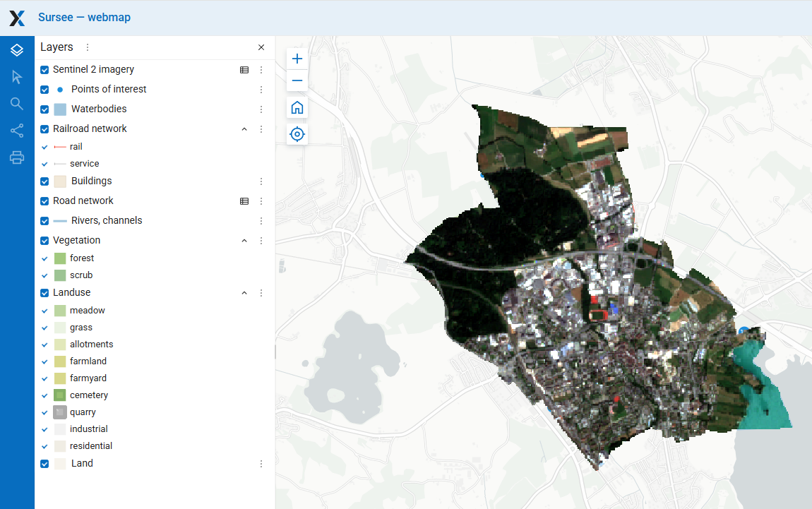Screen dimensions: 812x509
Task: Uncheck the Waterbodies layer
Action: tap(44, 109)
